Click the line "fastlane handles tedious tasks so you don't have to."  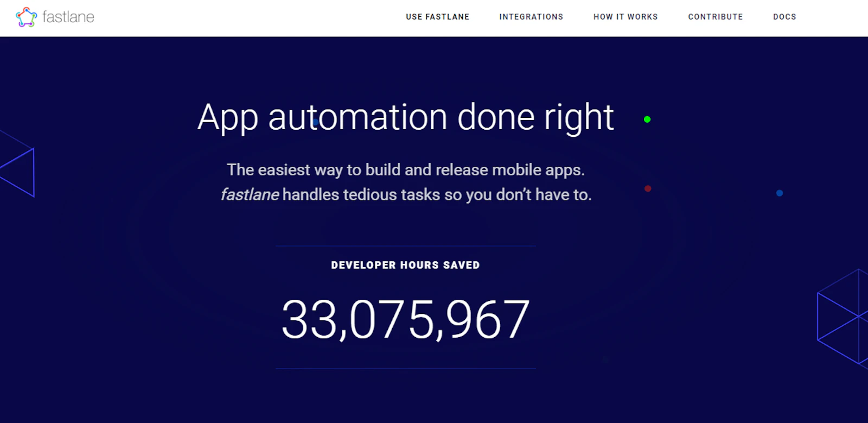click(x=406, y=194)
